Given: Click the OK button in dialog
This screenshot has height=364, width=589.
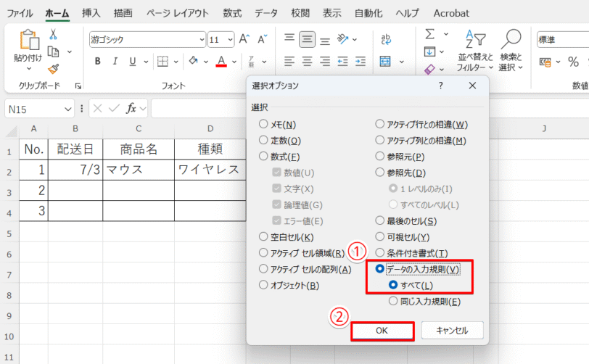Looking at the screenshot, I should 382,331.
